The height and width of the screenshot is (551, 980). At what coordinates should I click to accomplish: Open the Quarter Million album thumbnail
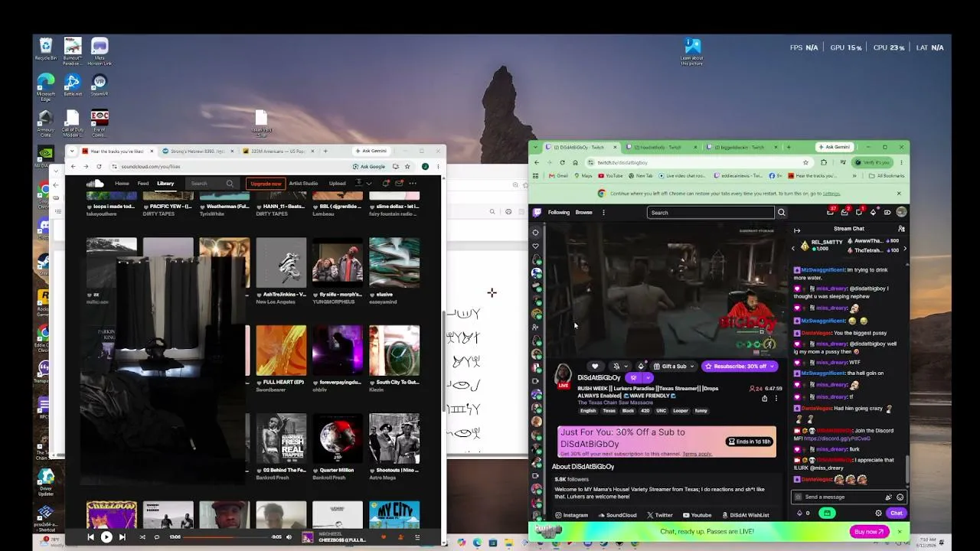338,439
